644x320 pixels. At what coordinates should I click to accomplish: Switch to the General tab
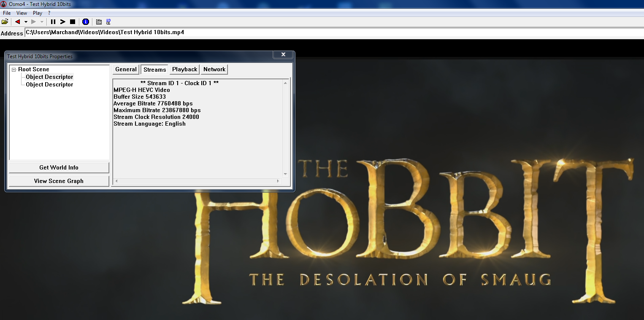(126, 70)
